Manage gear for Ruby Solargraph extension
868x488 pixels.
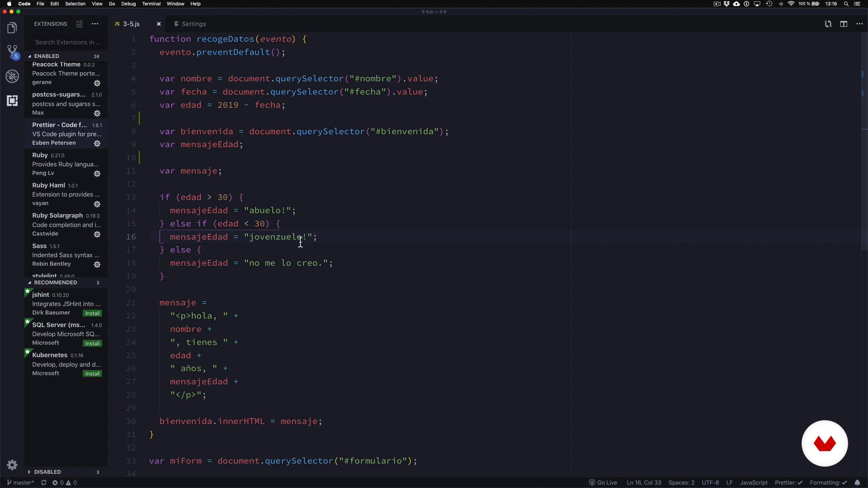coord(97,235)
